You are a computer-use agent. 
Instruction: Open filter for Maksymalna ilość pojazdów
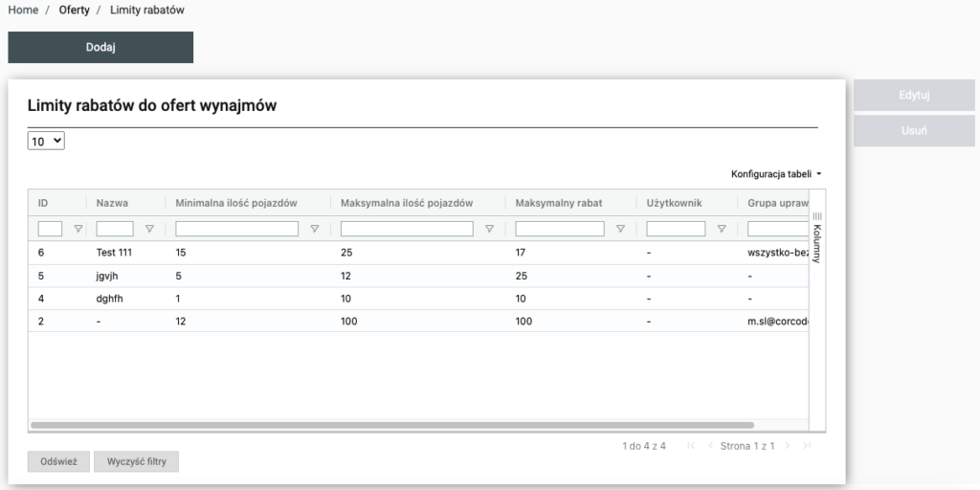pos(489,229)
